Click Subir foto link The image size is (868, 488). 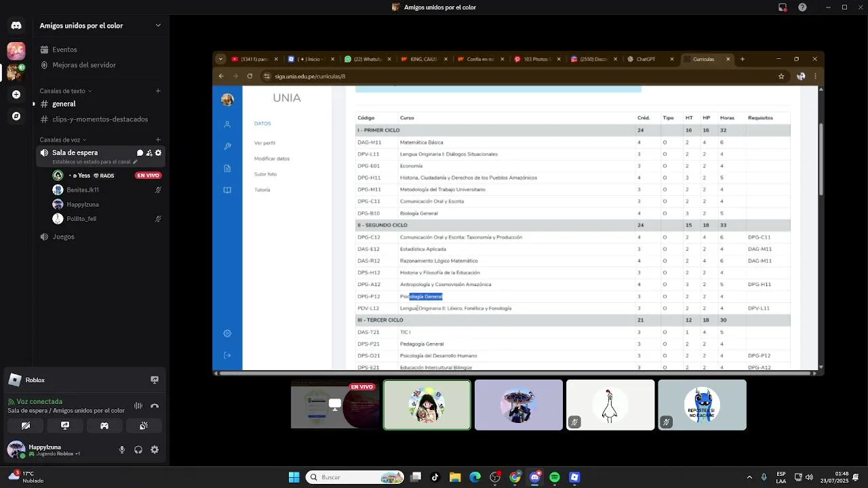265,174
